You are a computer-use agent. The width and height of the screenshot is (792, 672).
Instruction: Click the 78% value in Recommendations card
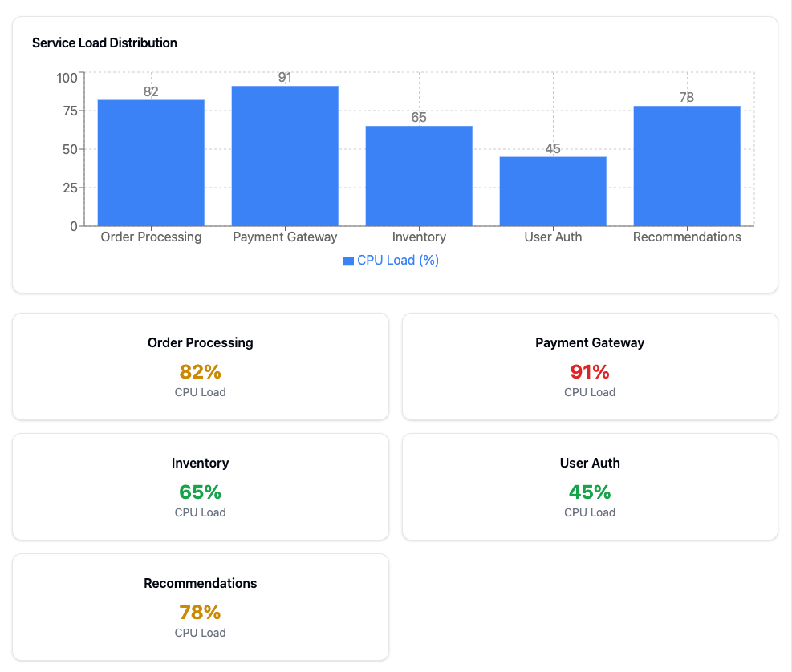(x=201, y=613)
